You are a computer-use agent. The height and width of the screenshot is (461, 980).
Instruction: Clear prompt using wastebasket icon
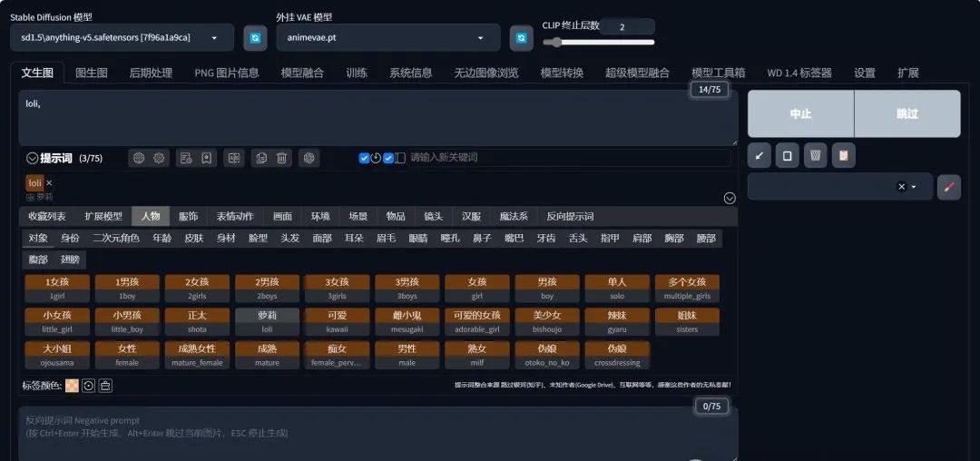pyautogui.click(x=816, y=155)
